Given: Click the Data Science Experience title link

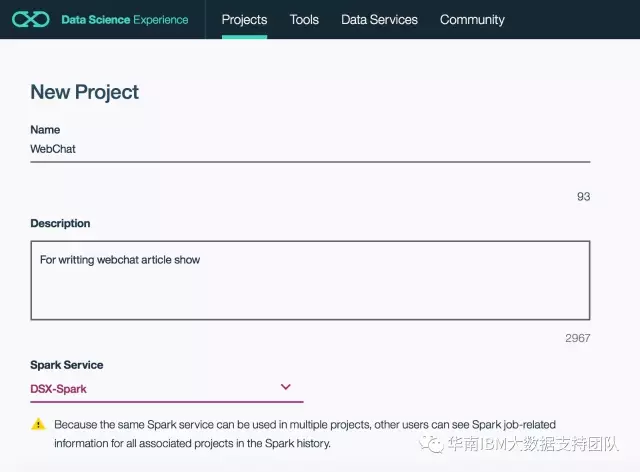Looking at the screenshot, I should click(125, 20).
